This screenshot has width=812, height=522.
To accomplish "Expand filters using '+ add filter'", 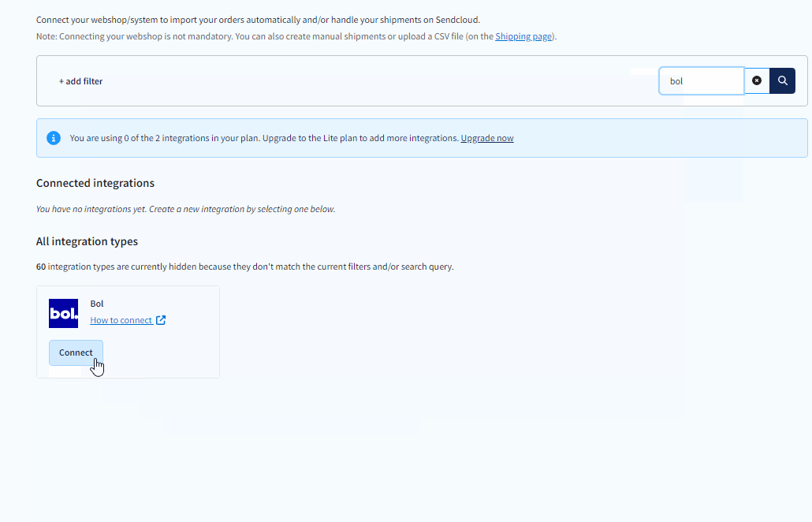I will coord(80,80).
